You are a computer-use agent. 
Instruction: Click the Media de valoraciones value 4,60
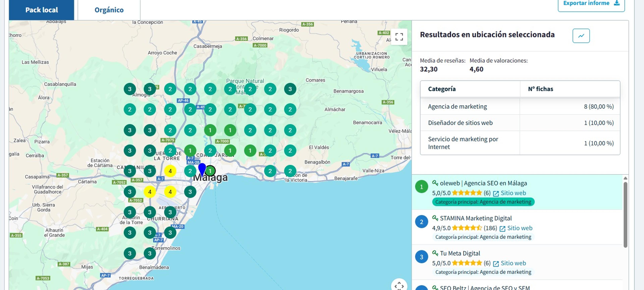476,69
